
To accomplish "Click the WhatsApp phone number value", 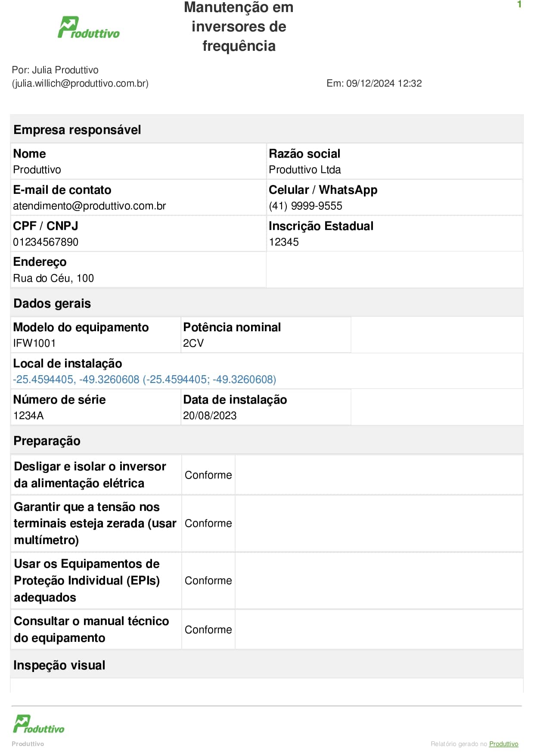I will 305,206.
